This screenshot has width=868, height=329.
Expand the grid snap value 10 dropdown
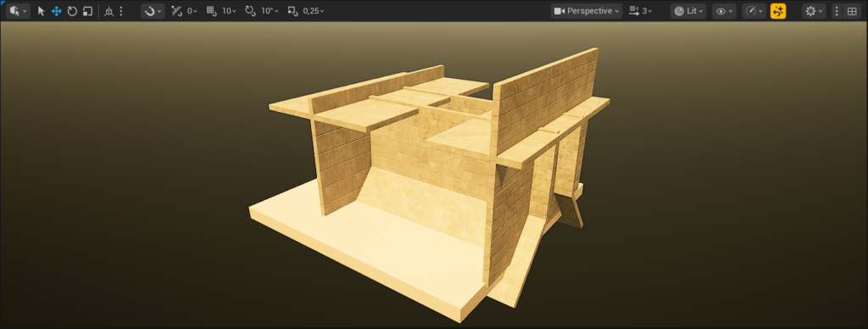[x=229, y=11]
